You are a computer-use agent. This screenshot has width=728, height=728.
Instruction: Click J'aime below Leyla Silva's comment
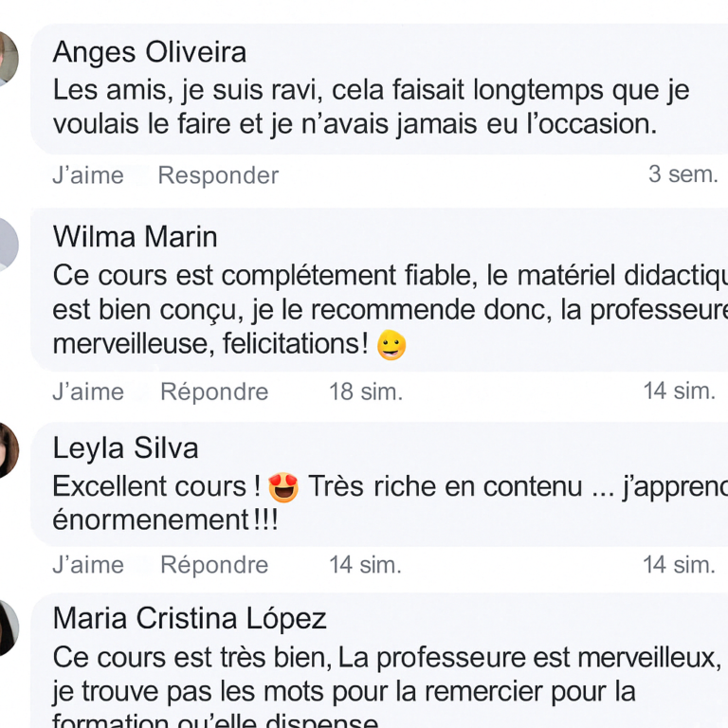tap(88, 565)
